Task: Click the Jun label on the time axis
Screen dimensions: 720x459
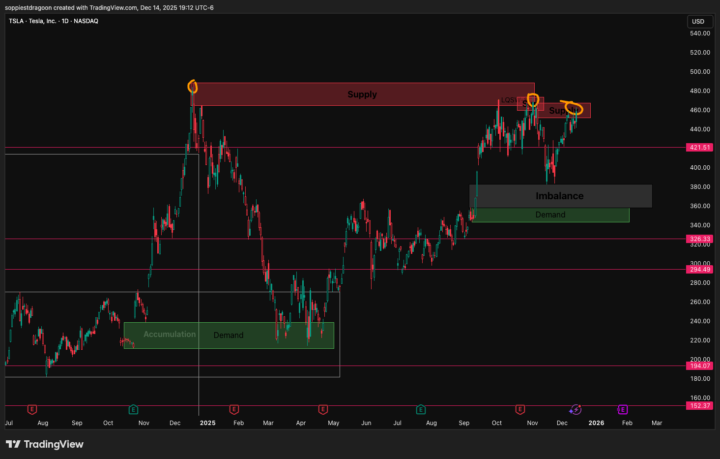Action: (366, 423)
